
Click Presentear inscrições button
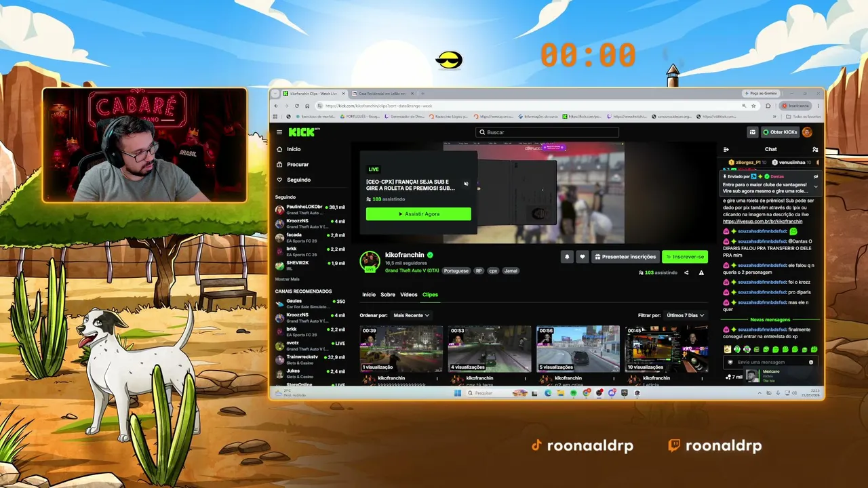[625, 257]
